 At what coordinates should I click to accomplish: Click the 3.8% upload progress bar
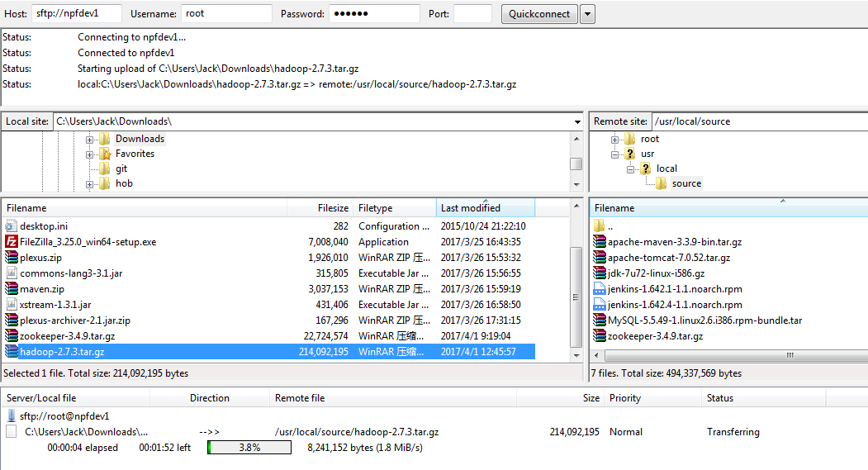[x=249, y=448]
